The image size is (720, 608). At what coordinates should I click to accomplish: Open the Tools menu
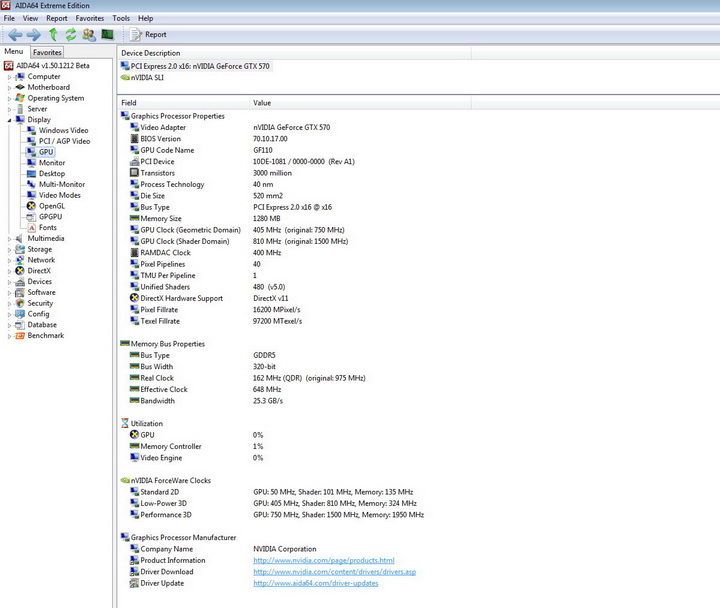(x=121, y=18)
